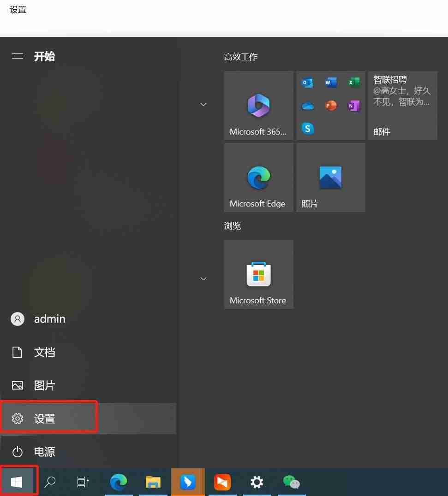The height and width of the screenshot is (496, 448).
Task: Click the admin user account
Action: (x=49, y=319)
